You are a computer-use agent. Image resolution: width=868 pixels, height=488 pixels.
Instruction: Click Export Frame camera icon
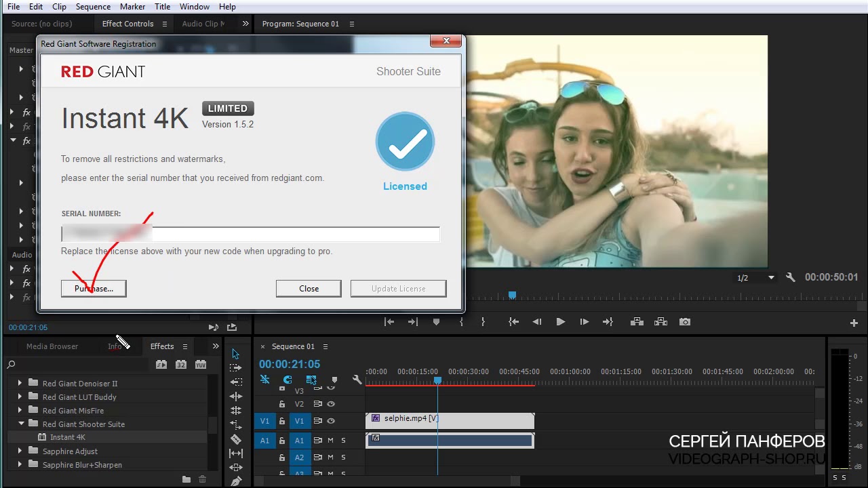pos(685,322)
